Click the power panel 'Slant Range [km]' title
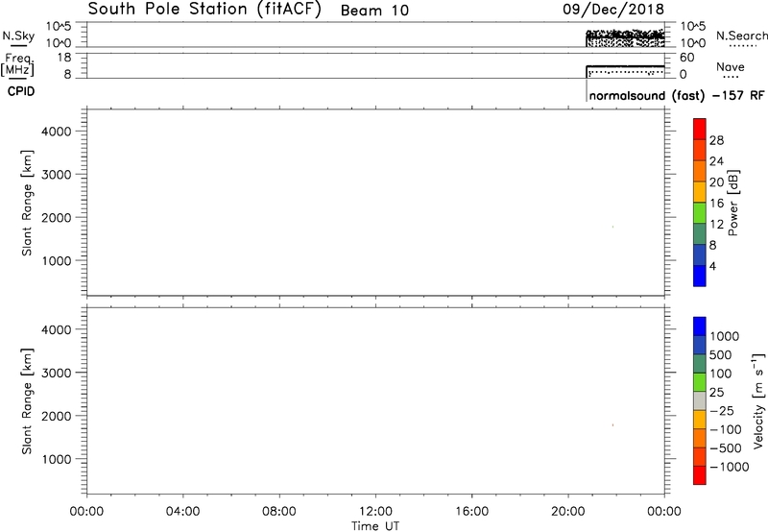This screenshot has width=768, height=532. coord(27,203)
